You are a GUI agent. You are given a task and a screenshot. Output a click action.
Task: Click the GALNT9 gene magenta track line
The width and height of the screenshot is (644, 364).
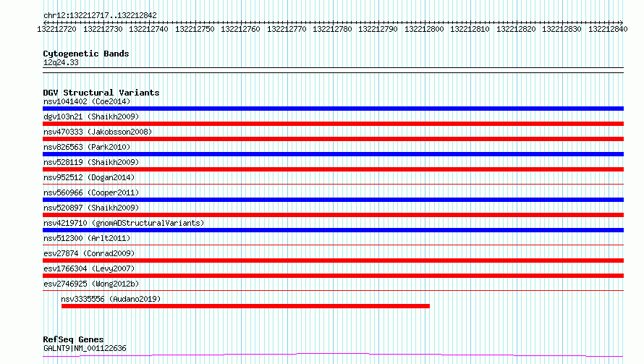pos(333,355)
